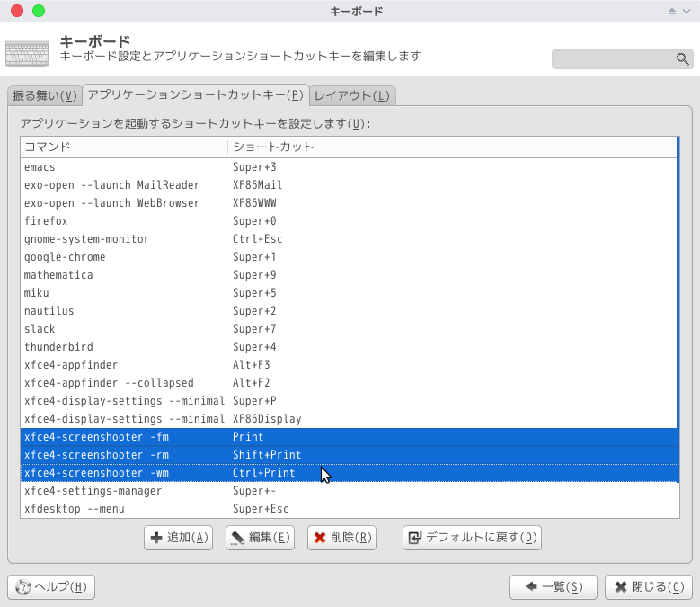Viewport: 700px width, 607px height.
Task: Select the google-chrome row
Action: pyautogui.click(x=350, y=257)
